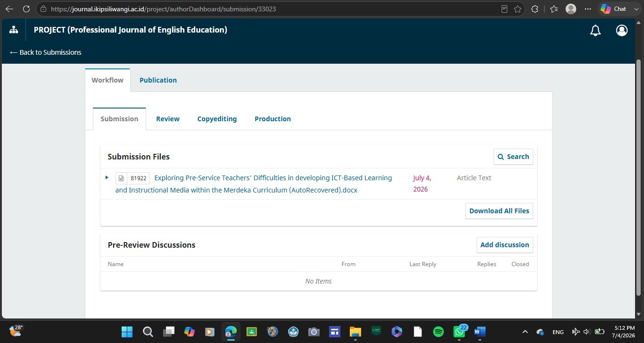Reload the page with refresh icon
This screenshot has width=644, height=343.
pyautogui.click(x=26, y=9)
